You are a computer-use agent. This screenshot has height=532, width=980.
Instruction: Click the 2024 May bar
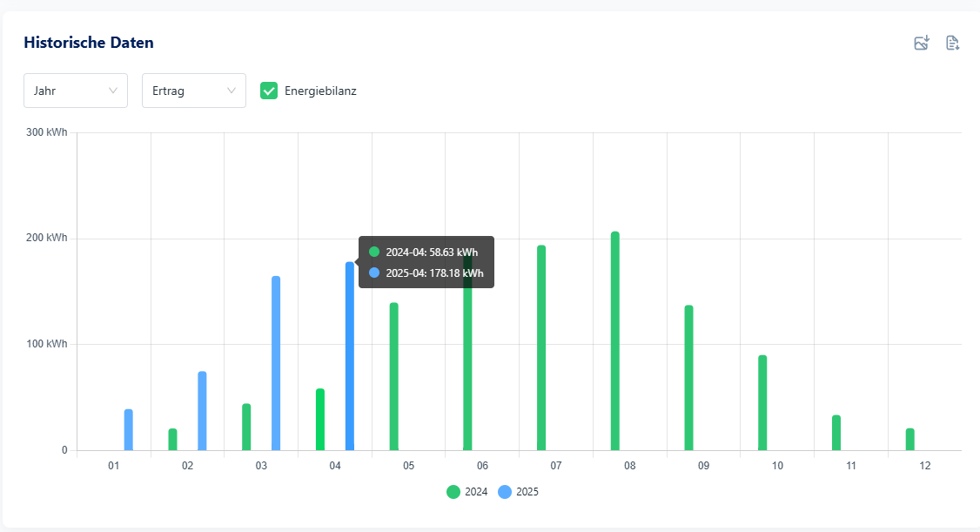point(394,376)
